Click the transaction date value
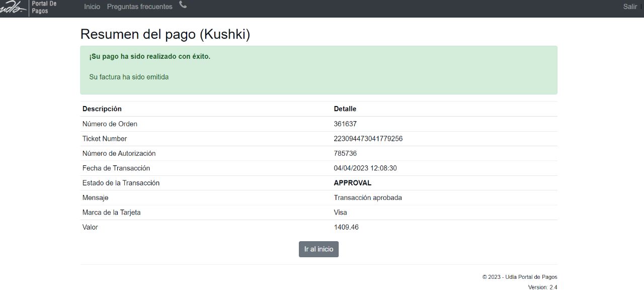Viewport: 644px width, 308px height. [x=365, y=168]
